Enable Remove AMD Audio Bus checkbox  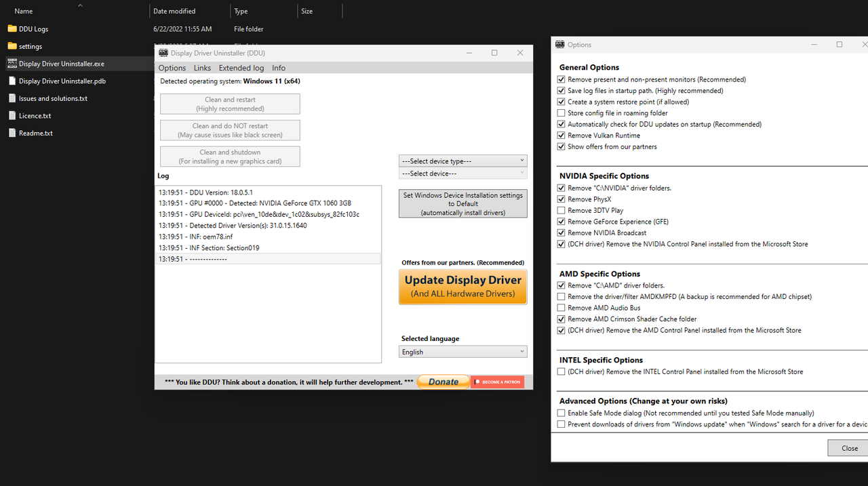[x=561, y=308]
